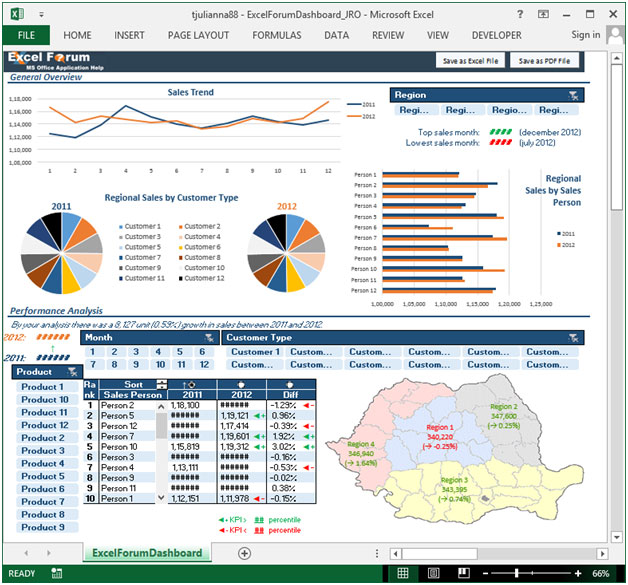Click Region 3 on the map

[454, 489]
